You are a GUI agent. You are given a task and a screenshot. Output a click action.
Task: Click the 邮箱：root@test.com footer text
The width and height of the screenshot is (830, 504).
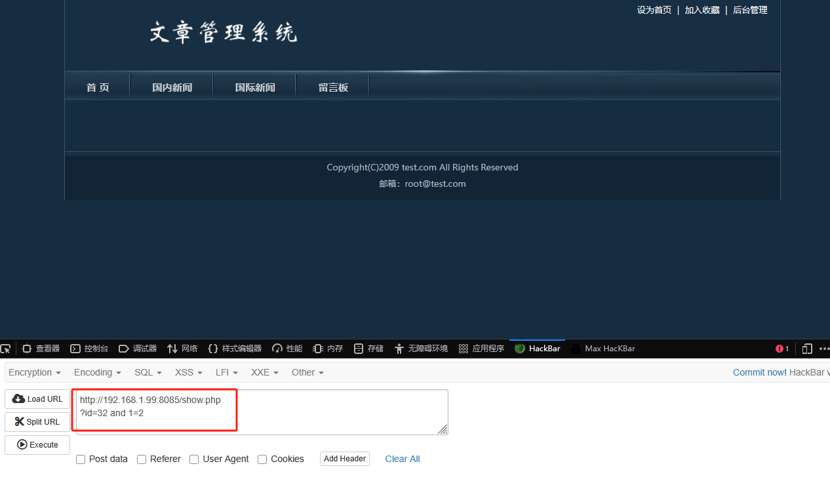pyautogui.click(x=422, y=184)
